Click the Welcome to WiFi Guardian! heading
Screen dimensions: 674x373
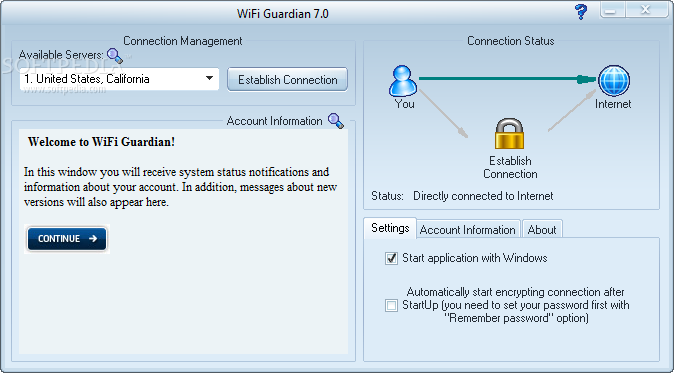point(101,142)
